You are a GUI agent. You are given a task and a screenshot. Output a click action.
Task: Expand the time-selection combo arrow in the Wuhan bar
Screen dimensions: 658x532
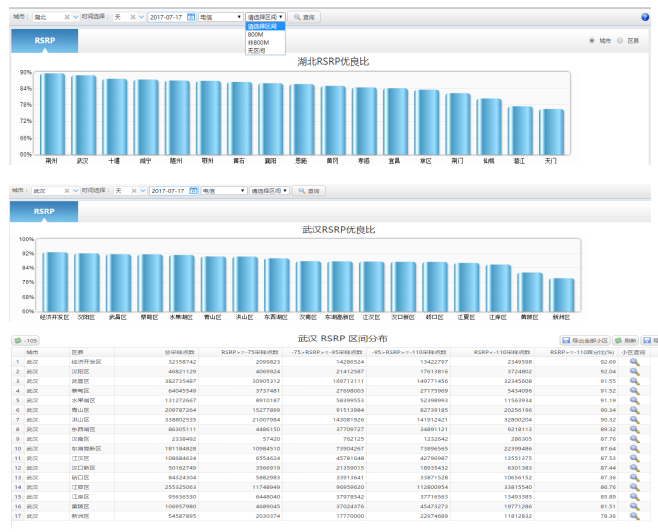(143, 191)
